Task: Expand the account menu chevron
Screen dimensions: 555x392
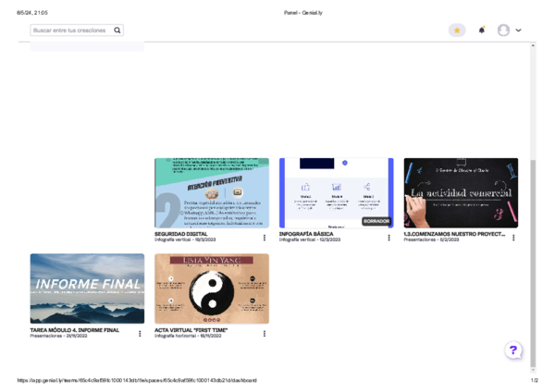Action: click(x=518, y=31)
